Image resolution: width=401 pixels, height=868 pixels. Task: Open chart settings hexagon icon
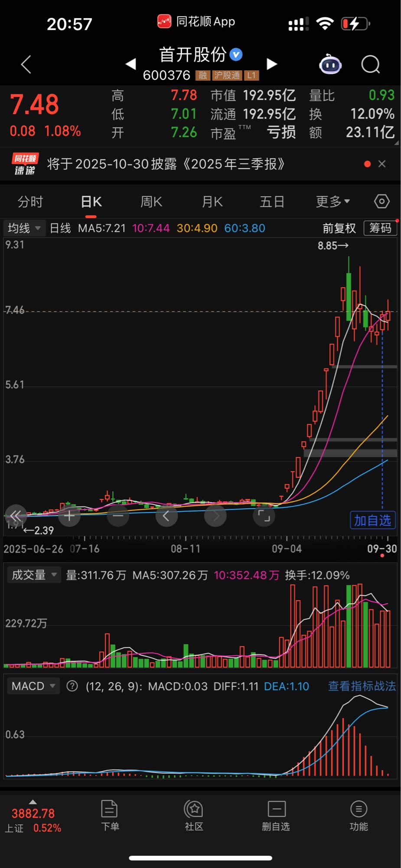point(381,201)
